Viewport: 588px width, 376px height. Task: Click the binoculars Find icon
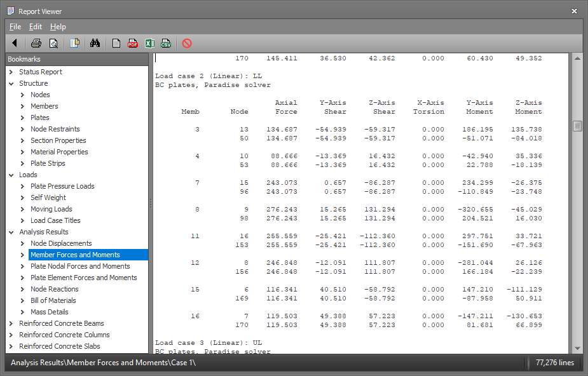click(x=95, y=43)
